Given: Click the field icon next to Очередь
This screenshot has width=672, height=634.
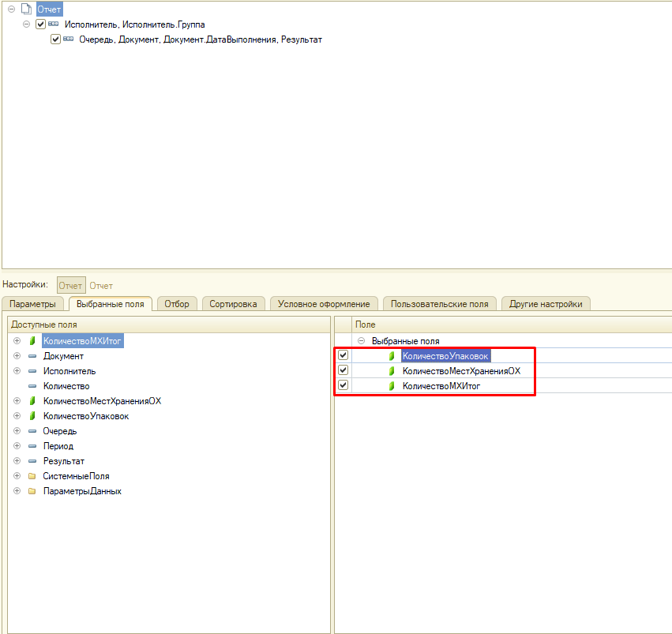Looking at the screenshot, I should coord(32,431).
